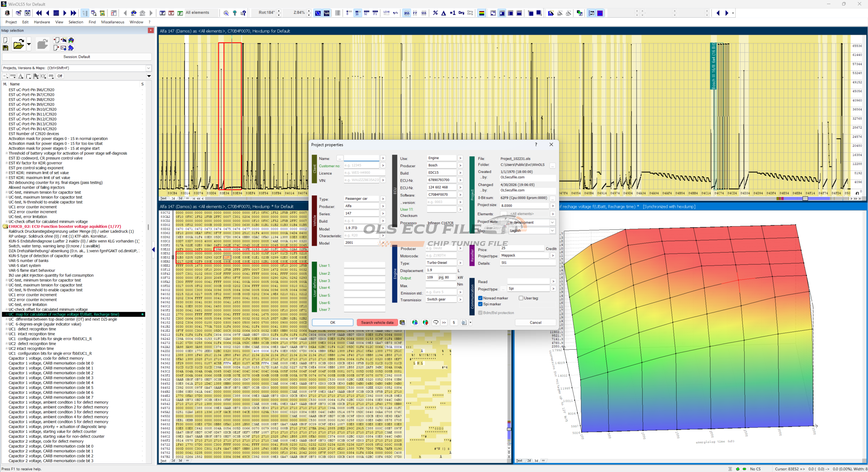Click the map list vertical scrollbar thumb
Screen dimensions: 868x472
click(148, 227)
